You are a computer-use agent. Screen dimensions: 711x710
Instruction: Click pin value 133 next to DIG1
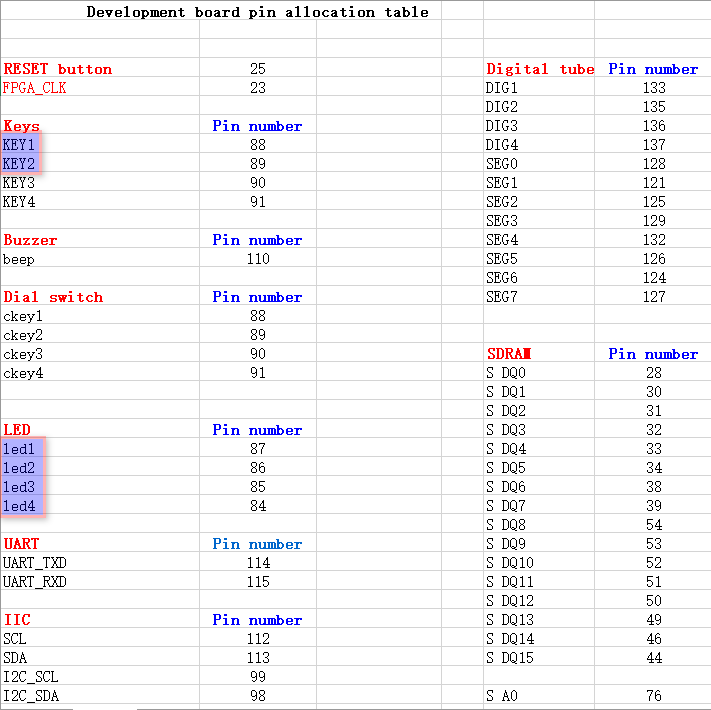point(654,88)
